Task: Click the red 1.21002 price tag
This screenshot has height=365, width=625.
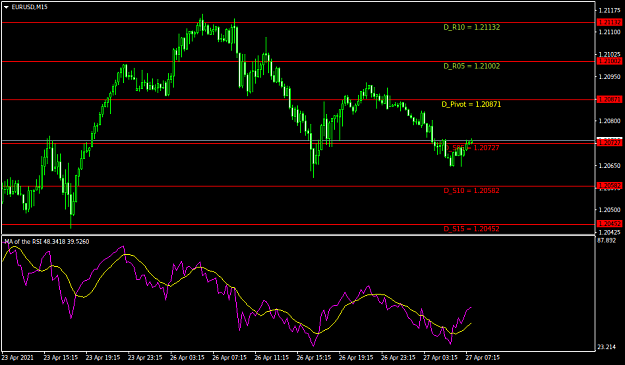Action: coord(610,61)
